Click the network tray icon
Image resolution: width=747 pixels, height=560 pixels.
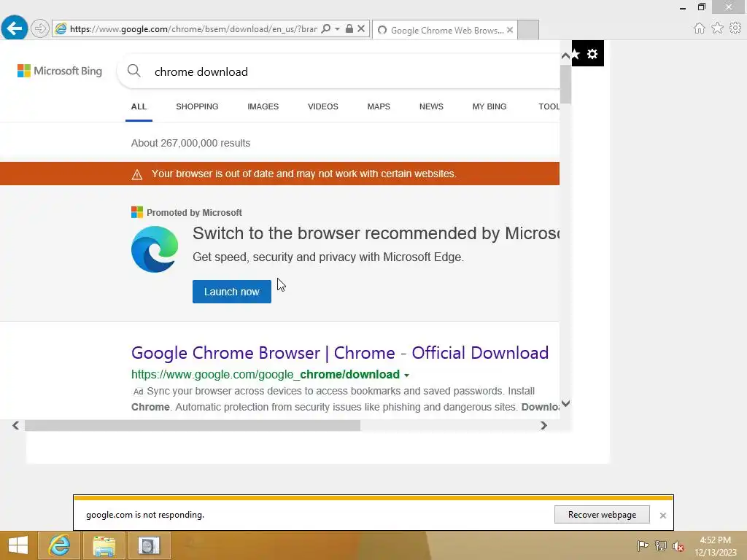661,545
